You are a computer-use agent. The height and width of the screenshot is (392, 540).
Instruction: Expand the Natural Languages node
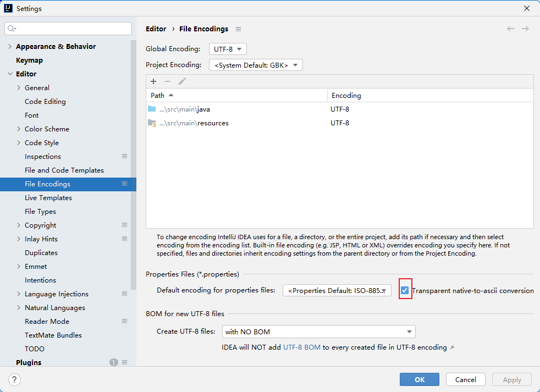click(x=19, y=307)
